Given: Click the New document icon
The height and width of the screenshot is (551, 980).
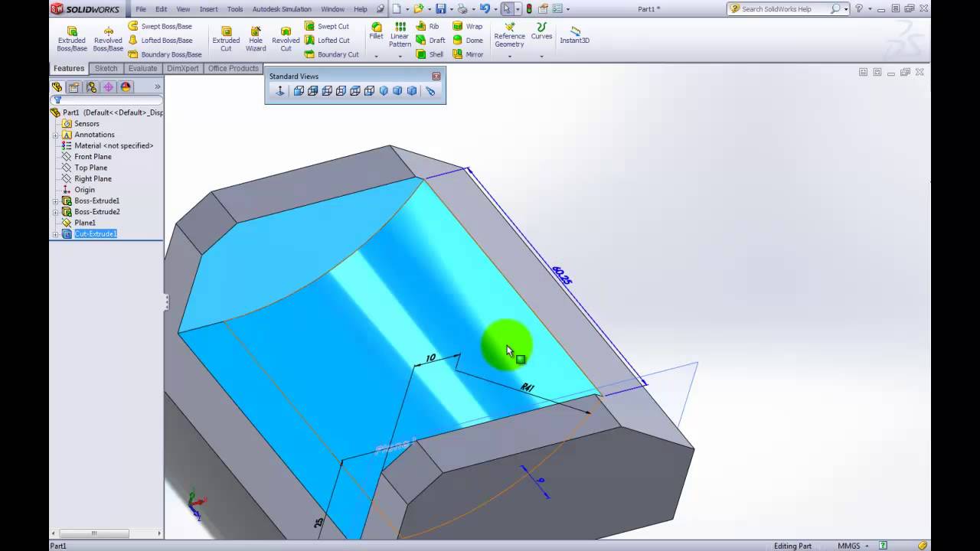Looking at the screenshot, I should (397, 9).
